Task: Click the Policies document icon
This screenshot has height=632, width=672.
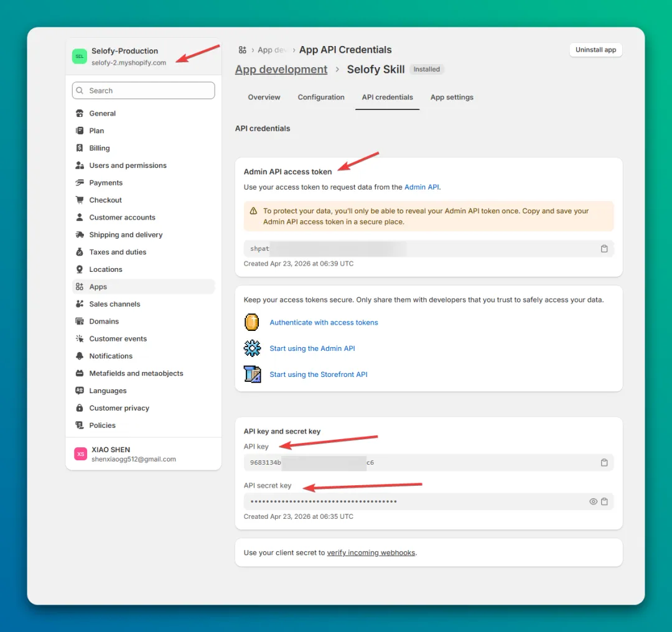Action: click(x=79, y=425)
